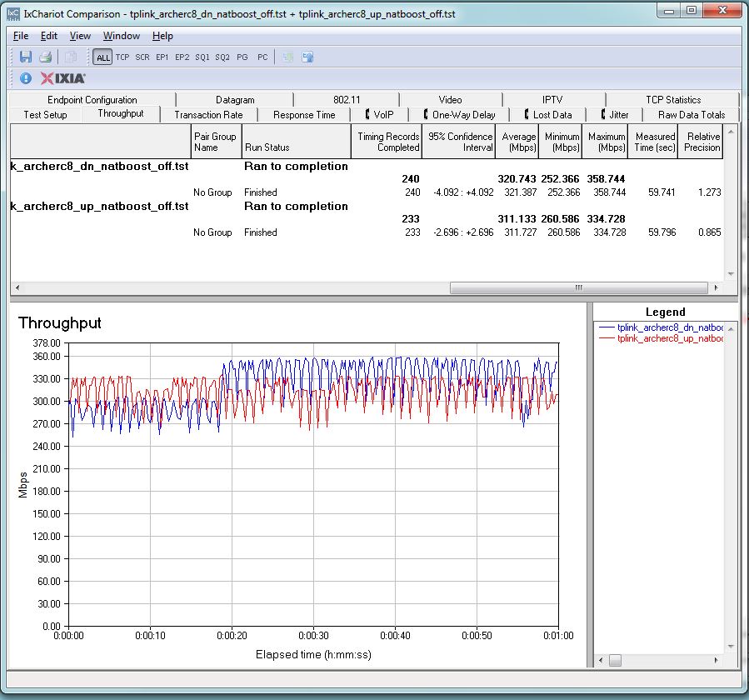
Task: Click table scroll left arrow
Action: (17, 287)
